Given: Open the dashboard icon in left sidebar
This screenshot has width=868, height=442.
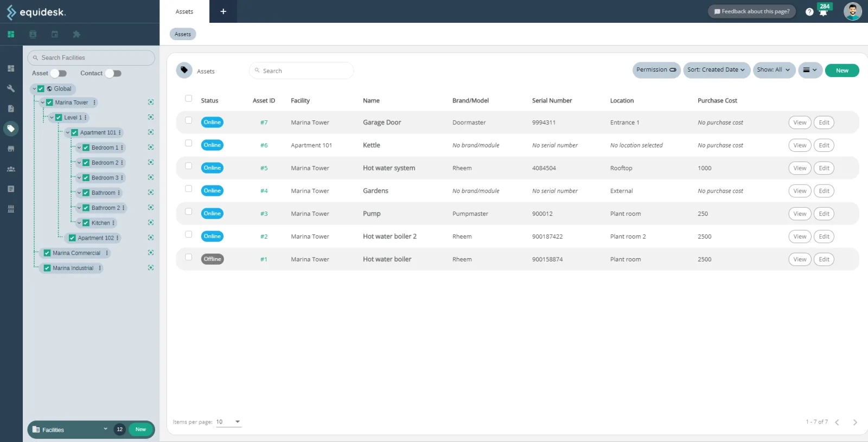Looking at the screenshot, I should [11, 68].
